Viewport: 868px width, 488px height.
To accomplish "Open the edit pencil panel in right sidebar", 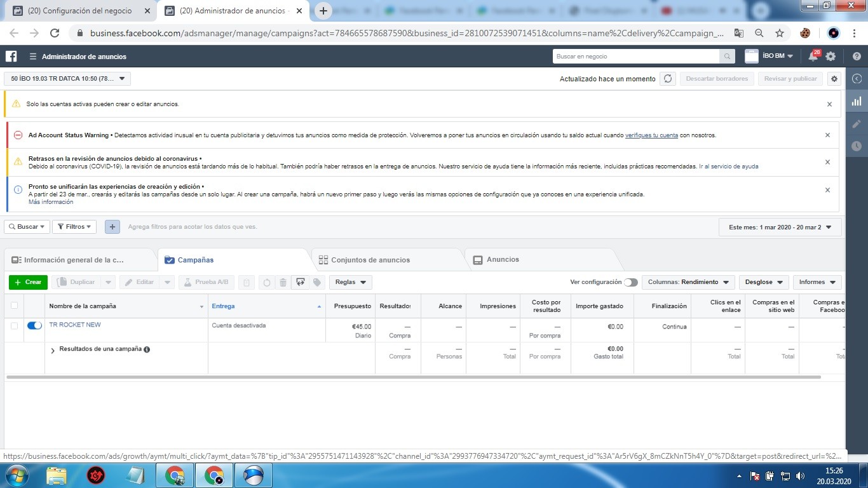I will 857,124.
